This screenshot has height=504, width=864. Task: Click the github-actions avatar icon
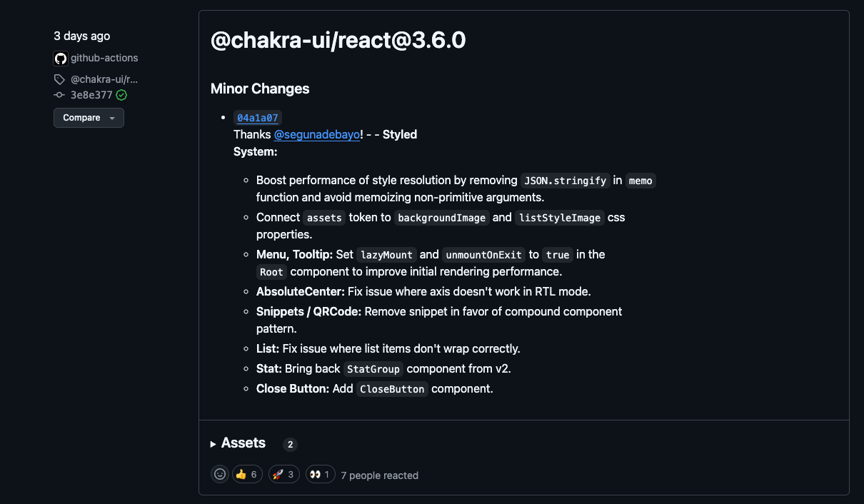pyautogui.click(x=61, y=59)
